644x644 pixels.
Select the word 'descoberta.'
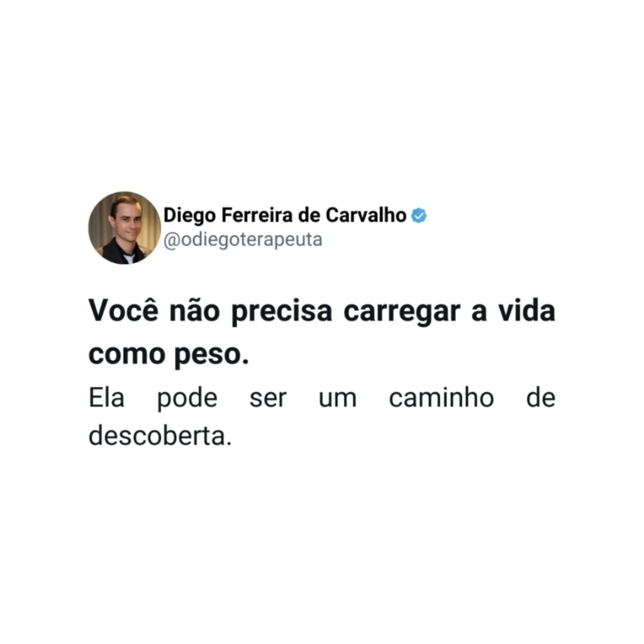pyautogui.click(x=160, y=435)
